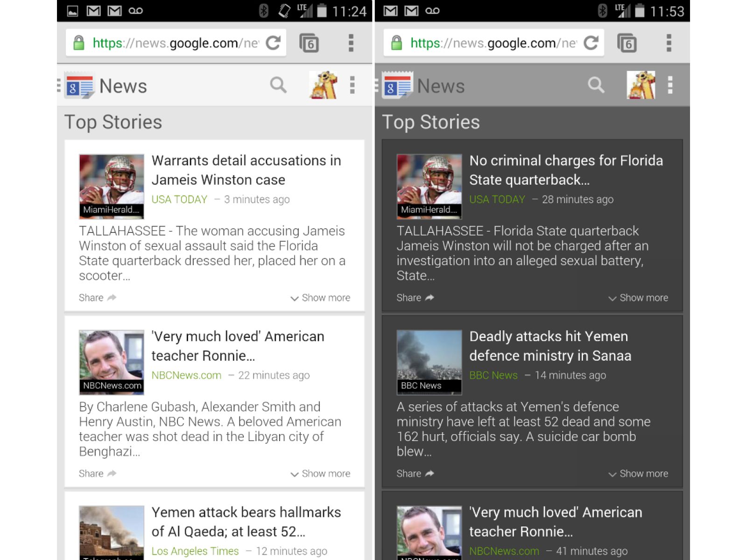Screen dimensions: 747x560
Task: Tap News title in light header
Action: [123, 86]
